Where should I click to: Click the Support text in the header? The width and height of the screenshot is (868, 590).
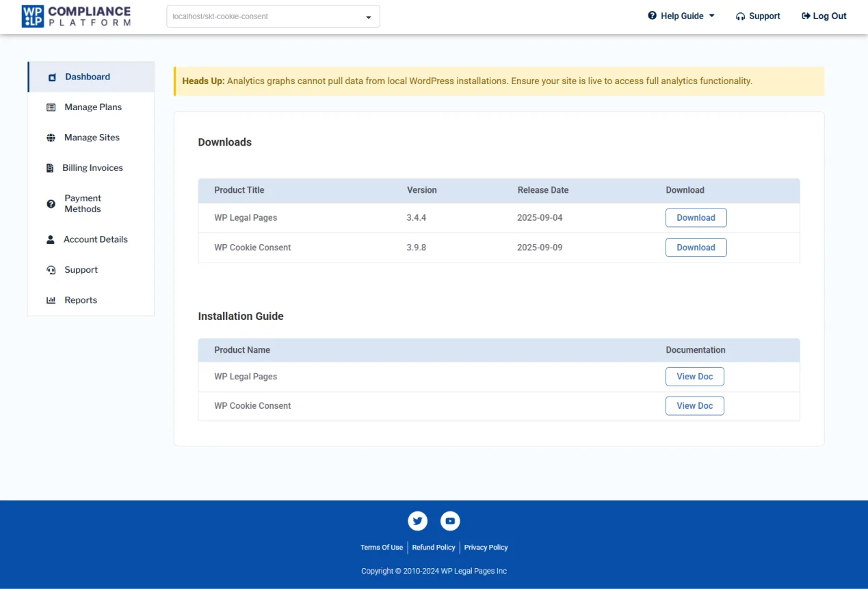click(765, 16)
